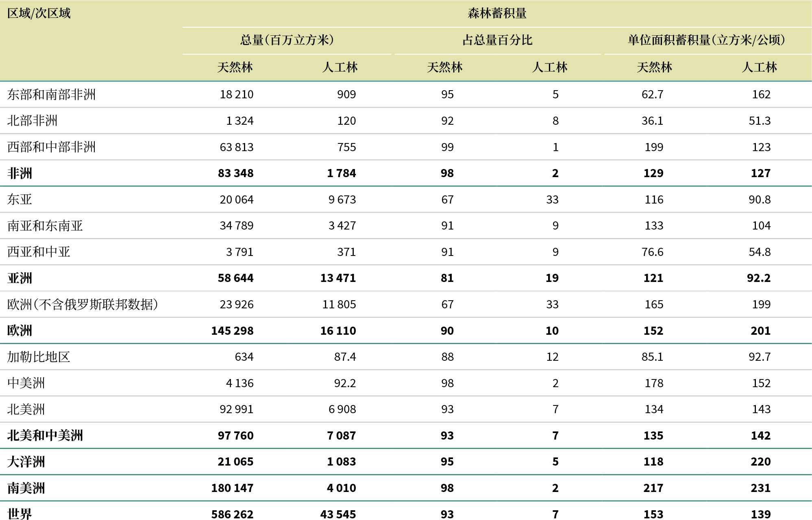Click the value 586 262 in world row
Screen dimensions: 812x520
[x=232, y=514]
